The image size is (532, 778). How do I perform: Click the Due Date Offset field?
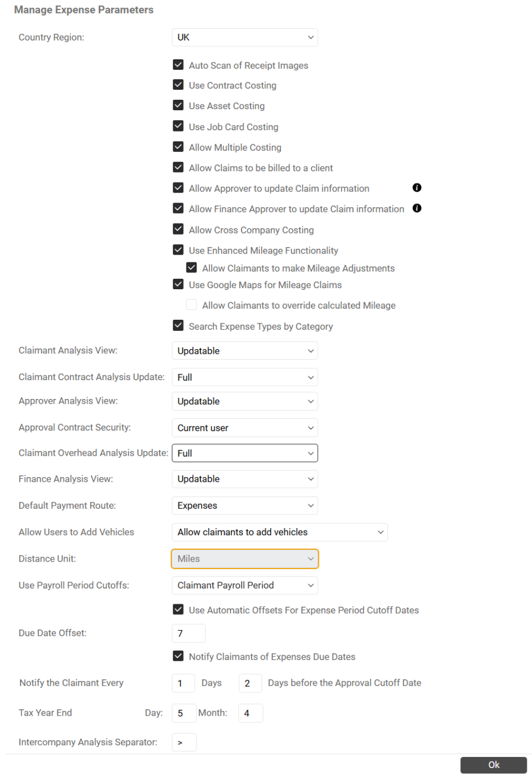(188, 633)
